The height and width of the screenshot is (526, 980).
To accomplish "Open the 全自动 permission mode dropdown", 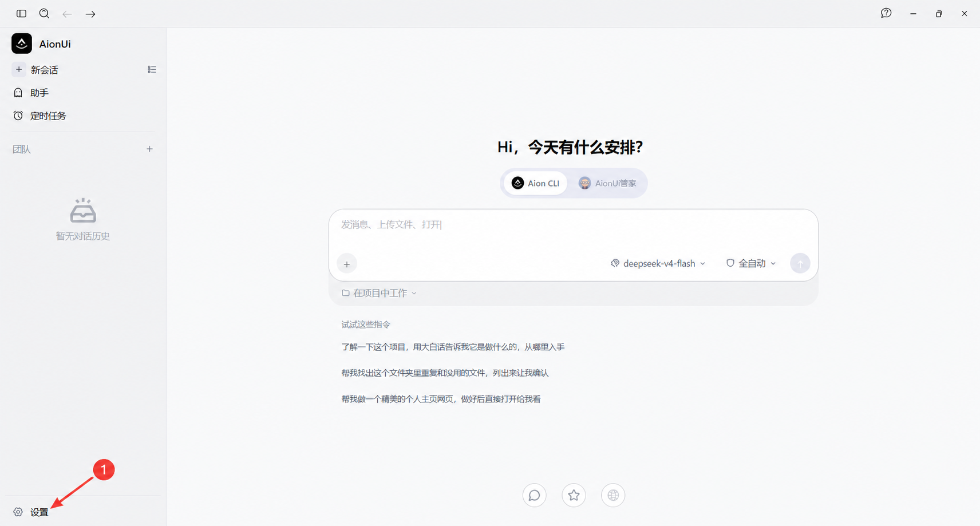I will point(751,263).
